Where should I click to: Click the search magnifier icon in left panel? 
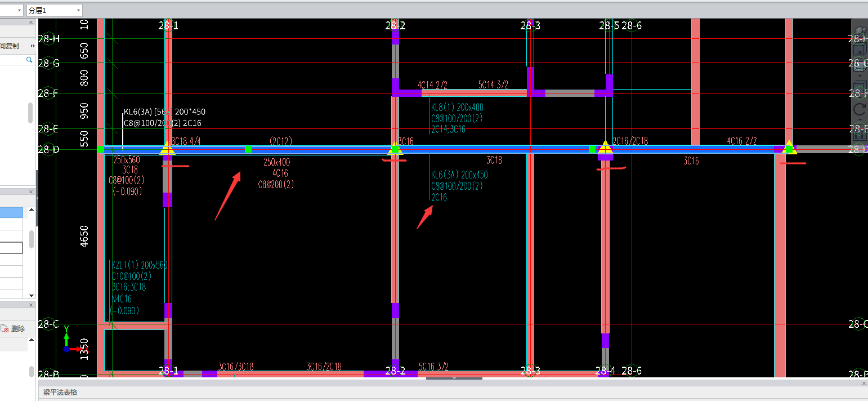tap(29, 59)
